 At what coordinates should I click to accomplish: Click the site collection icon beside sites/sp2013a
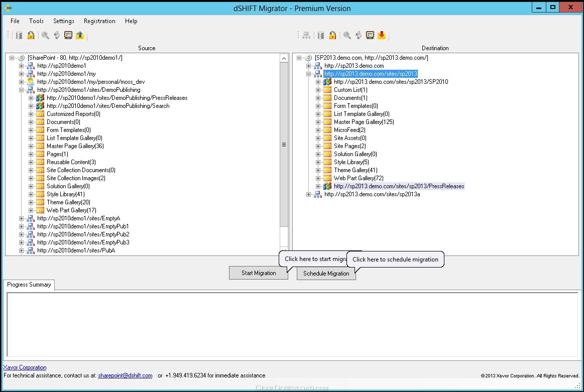click(x=318, y=194)
